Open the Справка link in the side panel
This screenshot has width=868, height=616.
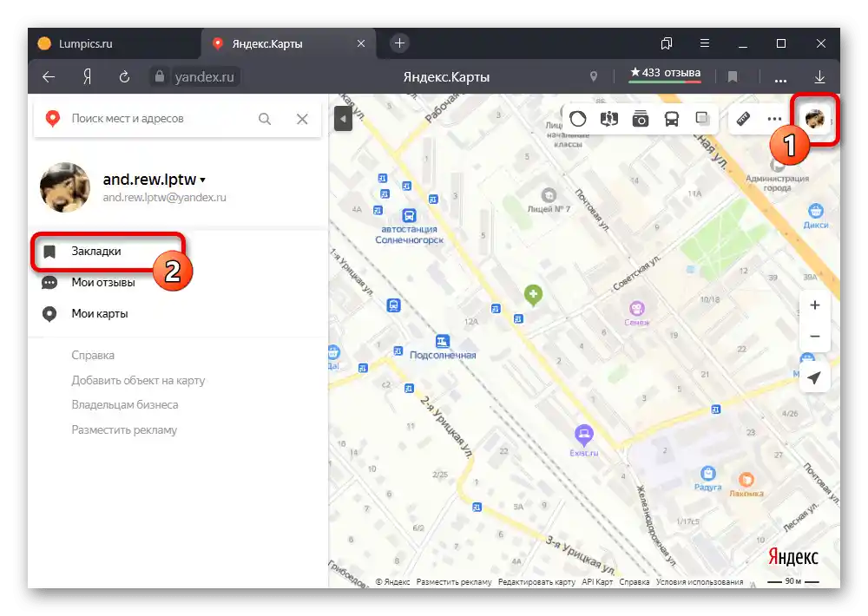pyautogui.click(x=93, y=356)
